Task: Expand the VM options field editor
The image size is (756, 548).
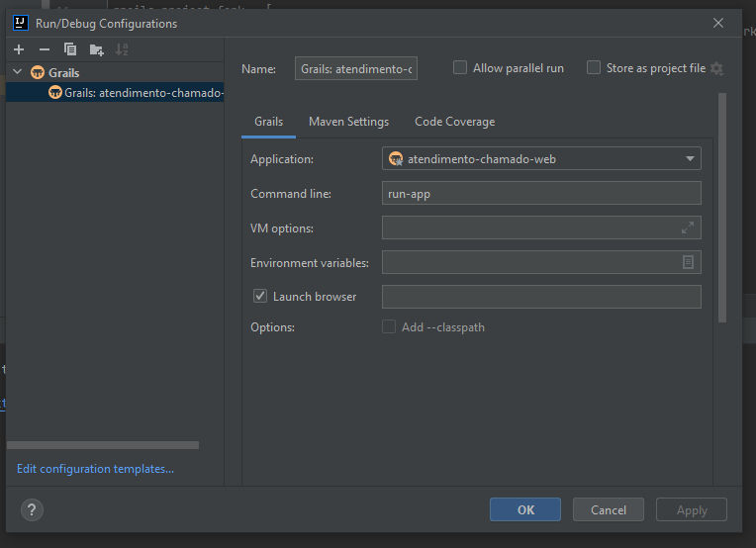Action: 688,228
